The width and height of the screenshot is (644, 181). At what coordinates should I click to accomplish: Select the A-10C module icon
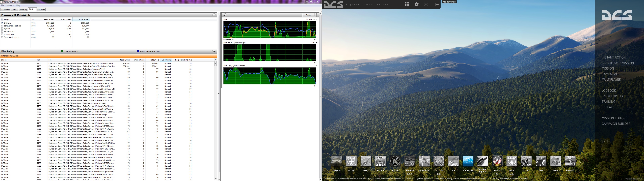366,161
